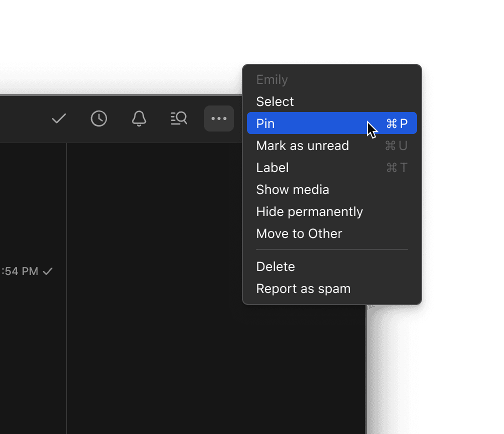Click the bell notifications icon
504x434 pixels.
[139, 118]
